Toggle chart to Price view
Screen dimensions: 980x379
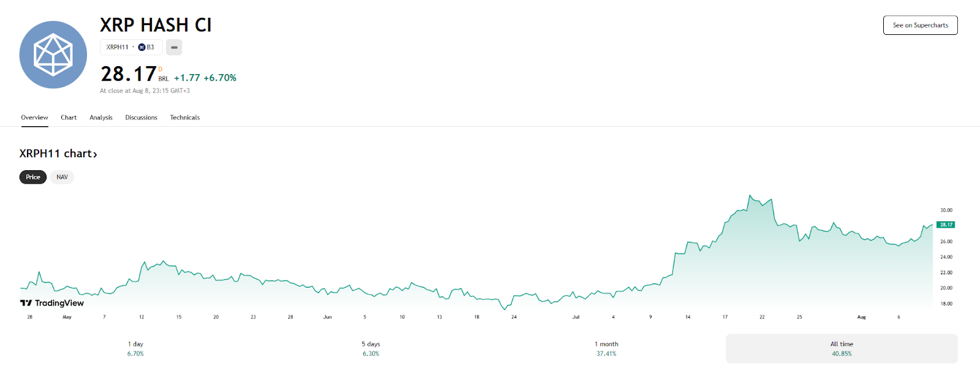point(33,177)
